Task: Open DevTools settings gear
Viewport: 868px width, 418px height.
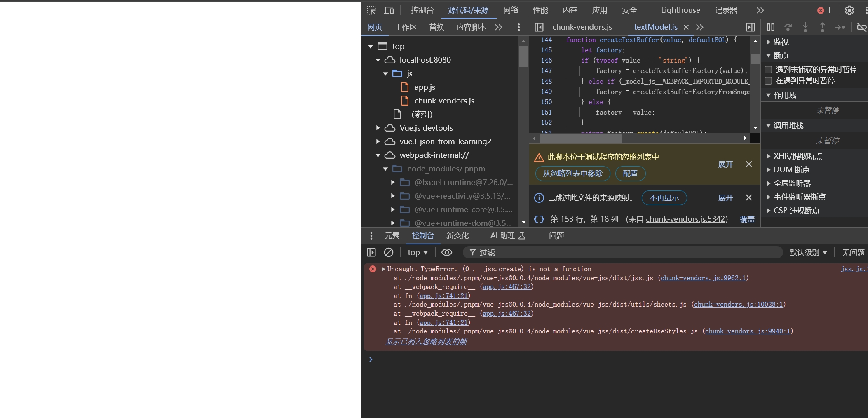Action: point(849,10)
